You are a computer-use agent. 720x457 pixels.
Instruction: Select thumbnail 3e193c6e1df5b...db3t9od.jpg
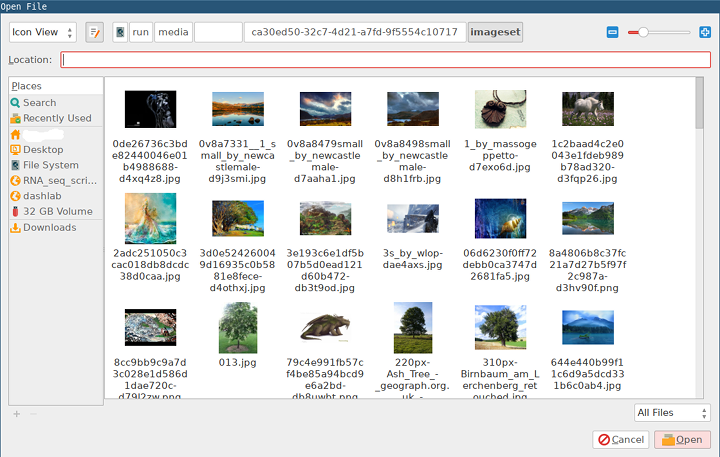(325, 219)
